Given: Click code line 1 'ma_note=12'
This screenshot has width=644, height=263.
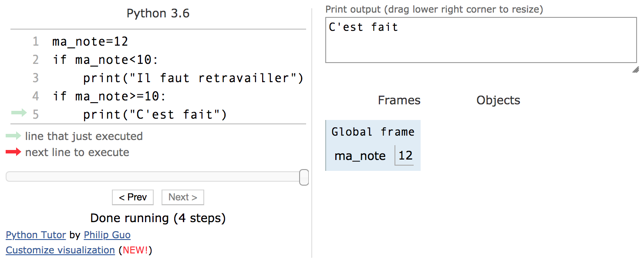Looking at the screenshot, I should pos(90,42).
